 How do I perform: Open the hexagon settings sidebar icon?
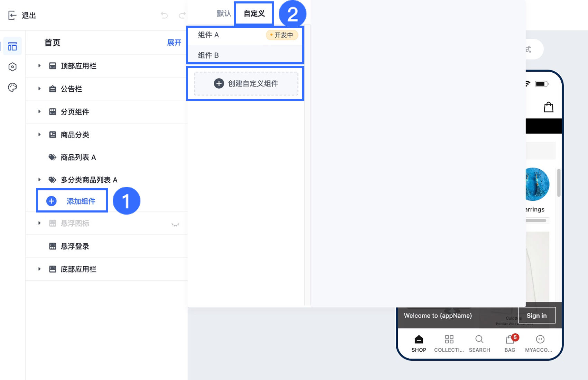(12, 67)
